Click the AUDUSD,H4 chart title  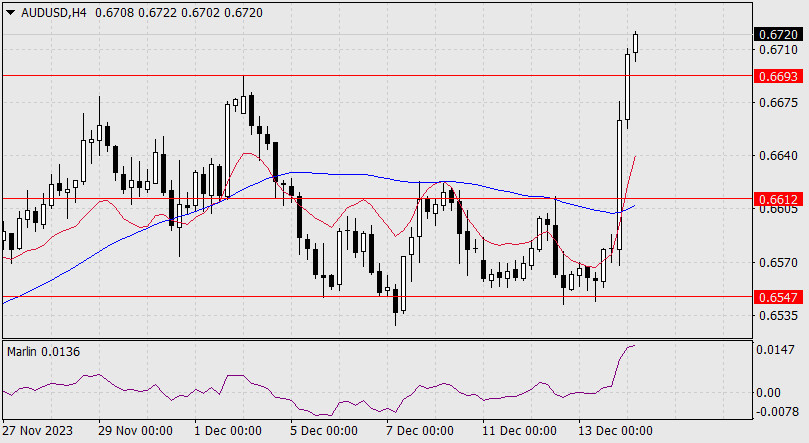[x=54, y=13]
